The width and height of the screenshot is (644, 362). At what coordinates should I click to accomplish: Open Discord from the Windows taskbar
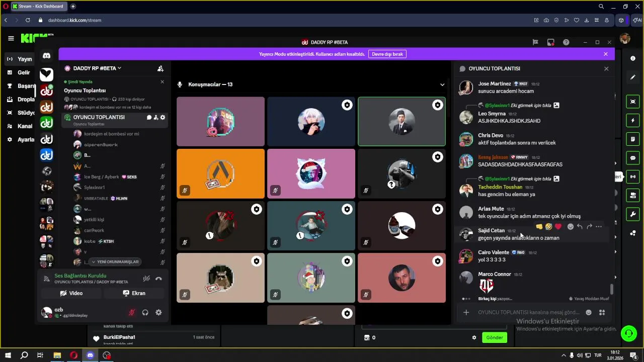(x=90, y=355)
